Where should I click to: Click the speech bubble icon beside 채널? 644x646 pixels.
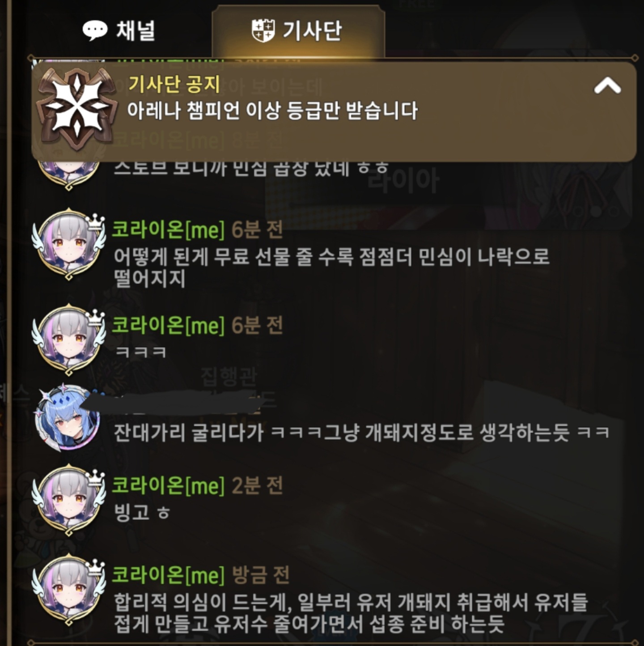coord(95,30)
